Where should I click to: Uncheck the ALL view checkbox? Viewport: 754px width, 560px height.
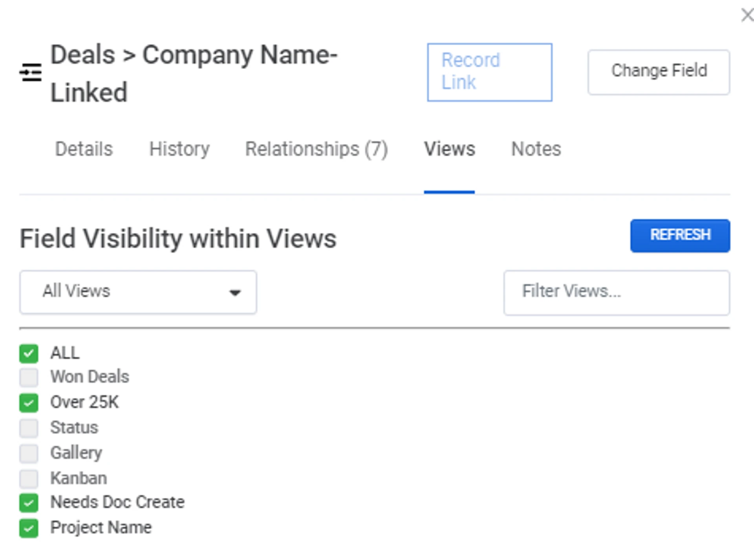[29, 353]
